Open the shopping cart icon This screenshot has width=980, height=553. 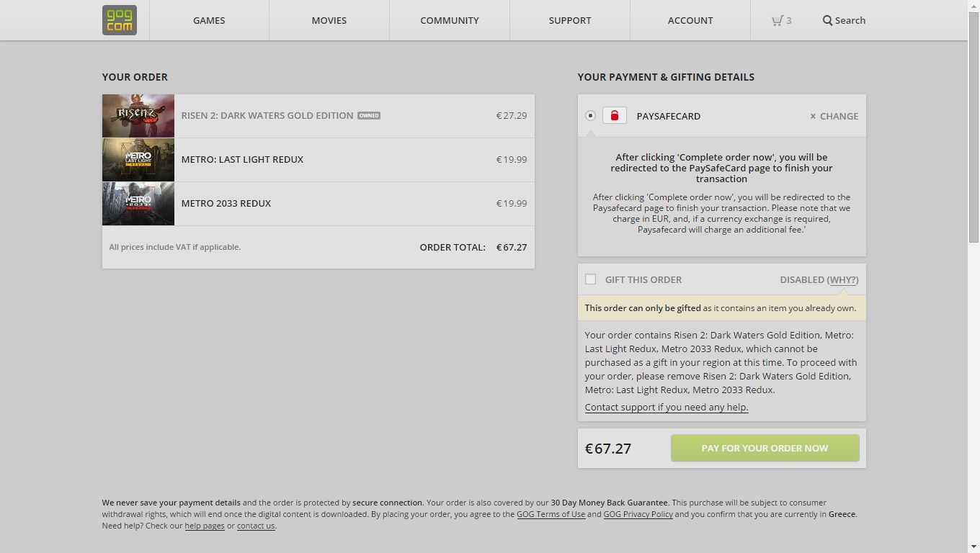click(x=777, y=20)
